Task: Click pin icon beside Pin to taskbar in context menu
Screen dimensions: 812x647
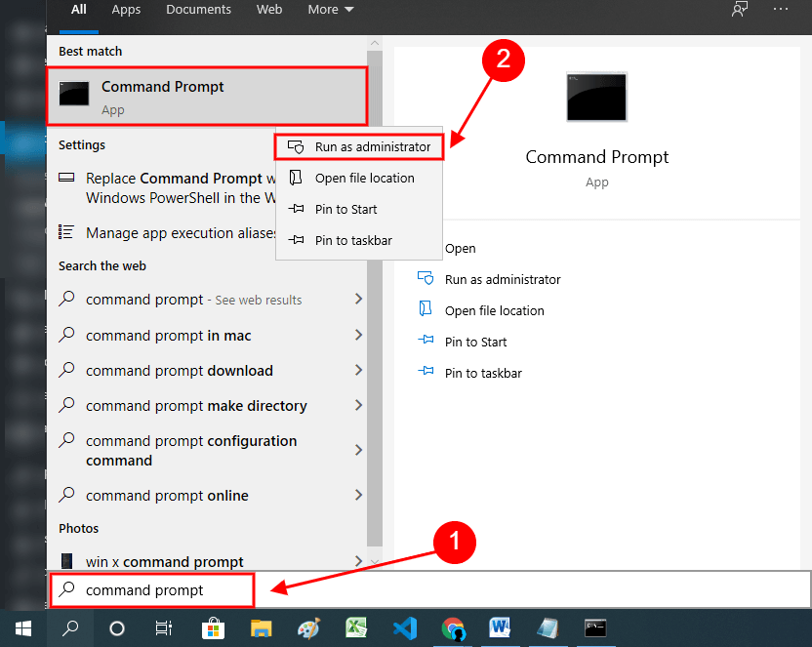Action: tap(296, 240)
